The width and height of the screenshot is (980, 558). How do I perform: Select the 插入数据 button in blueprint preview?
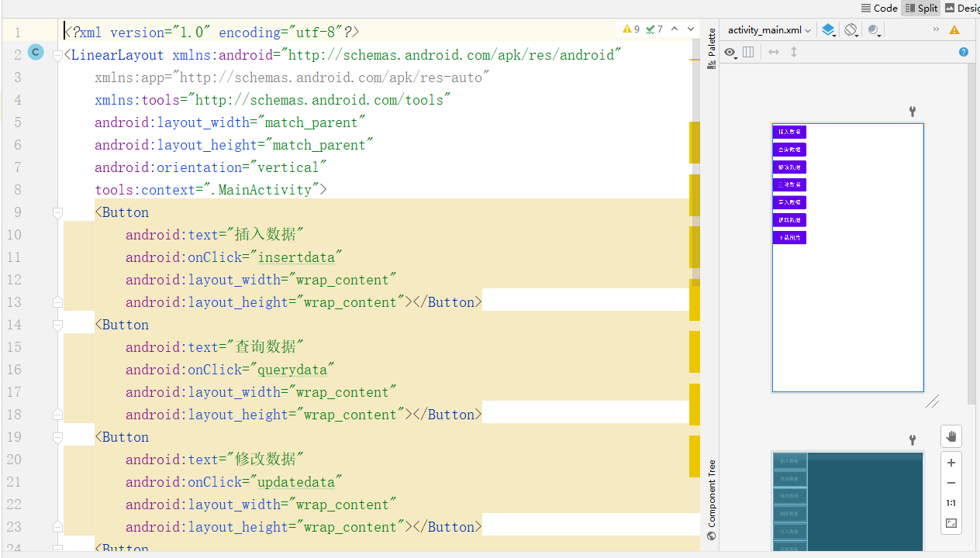[x=789, y=461]
